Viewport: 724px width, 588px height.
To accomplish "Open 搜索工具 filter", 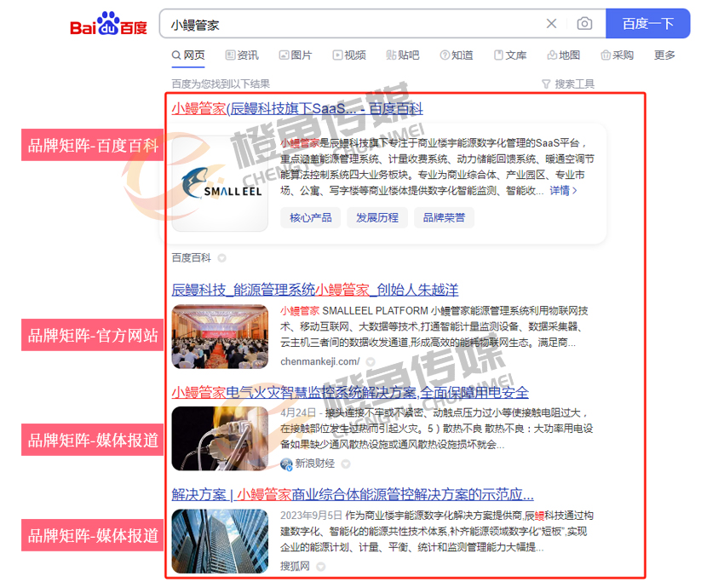I will pyautogui.click(x=568, y=84).
